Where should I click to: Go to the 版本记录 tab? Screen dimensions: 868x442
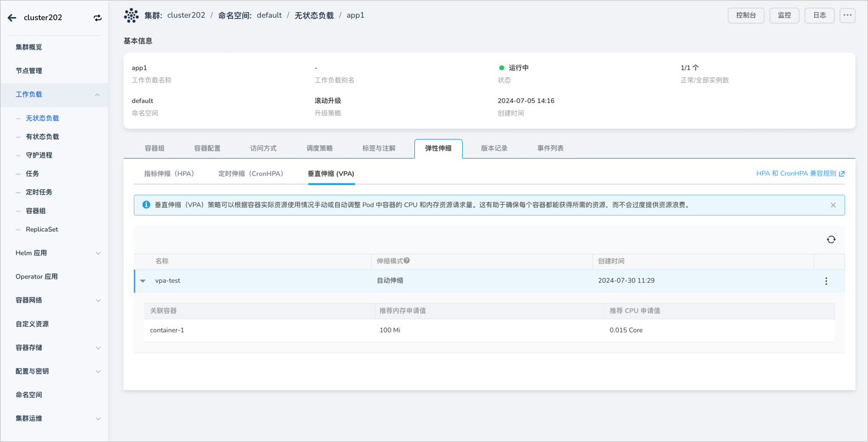tap(494, 148)
